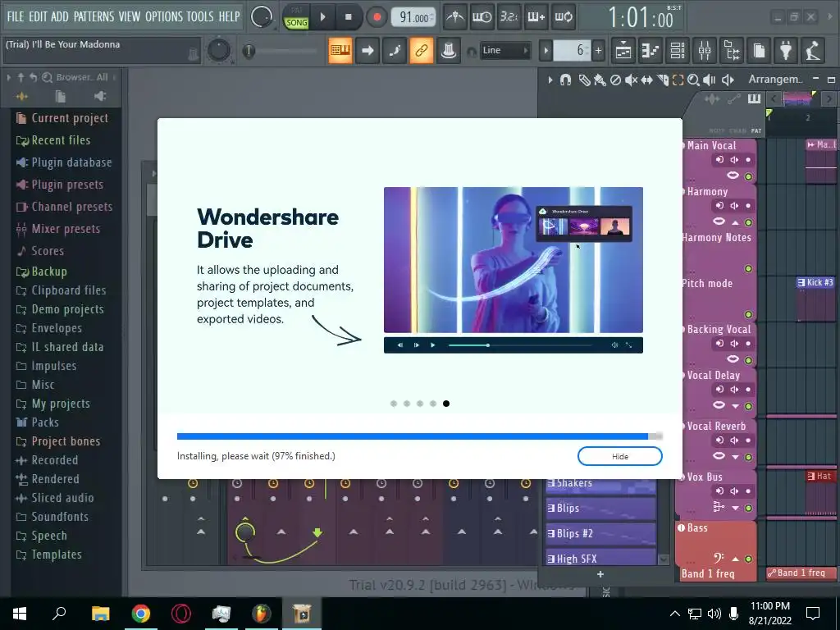Screen dimensions: 840x630
Task: Select the playlist zoom magnifier tool
Action: pos(693,80)
